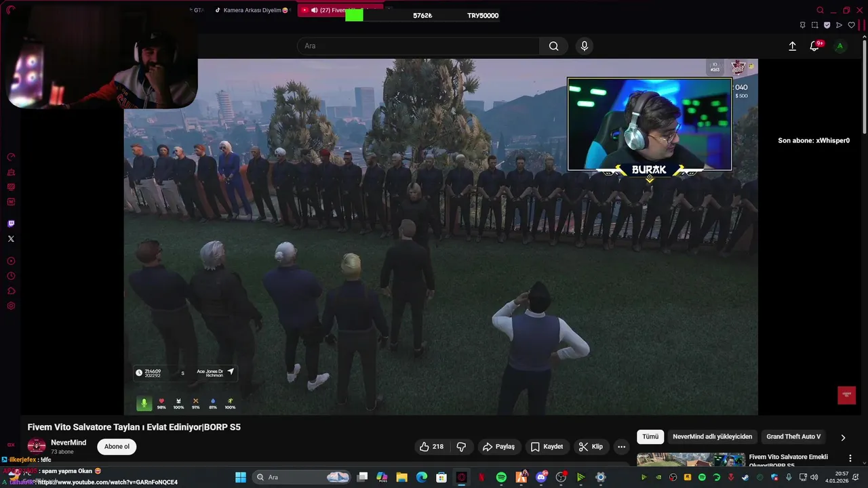Open volume control in system tray
Screen dimensions: 868x488
pos(814,477)
